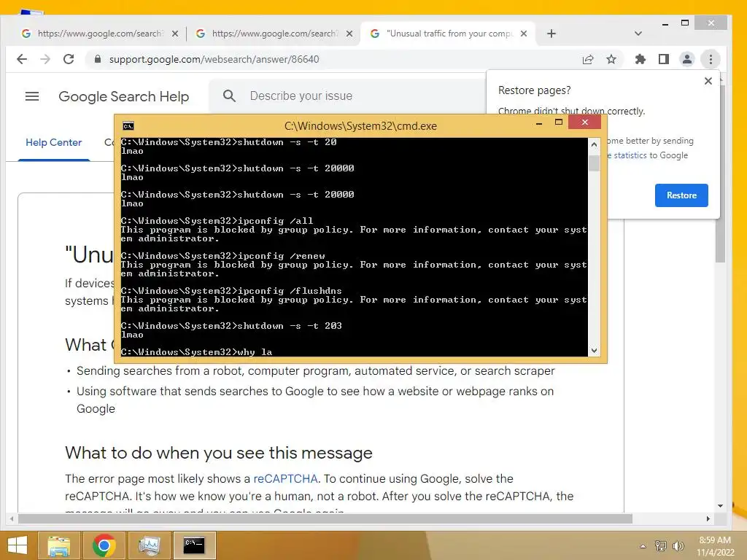Toggle Chrome side panel icon
Viewport: 747px width, 560px height.
tap(664, 59)
